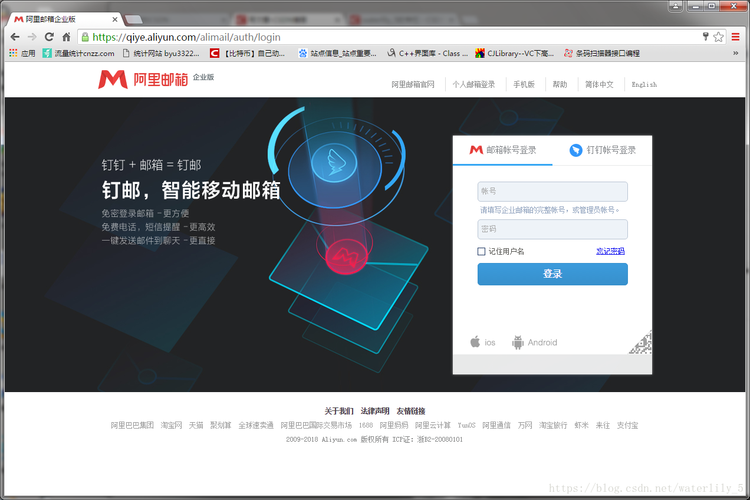Image resolution: width=750 pixels, height=500 pixels.
Task: Click the browser forward arrow
Action: point(32,37)
